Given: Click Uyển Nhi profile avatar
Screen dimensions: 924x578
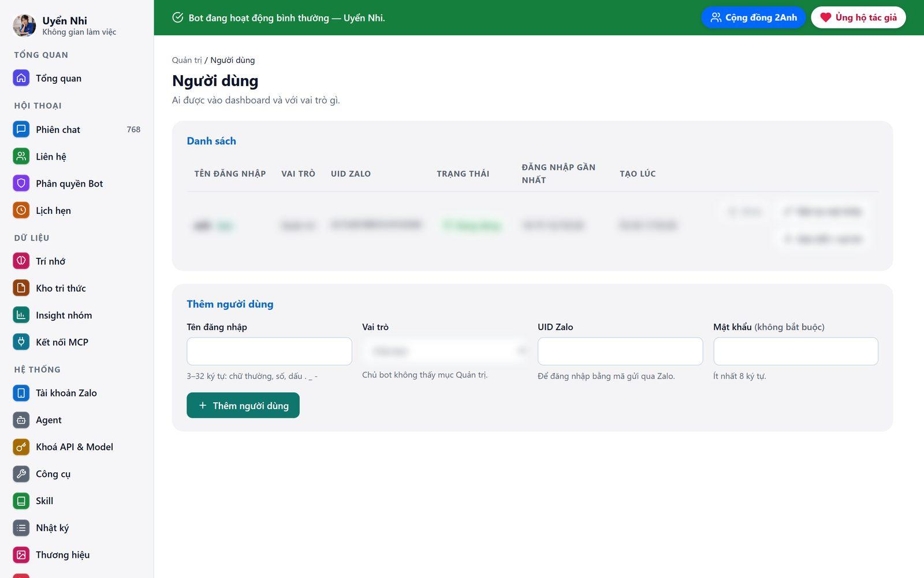Looking at the screenshot, I should pyautogui.click(x=24, y=25).
